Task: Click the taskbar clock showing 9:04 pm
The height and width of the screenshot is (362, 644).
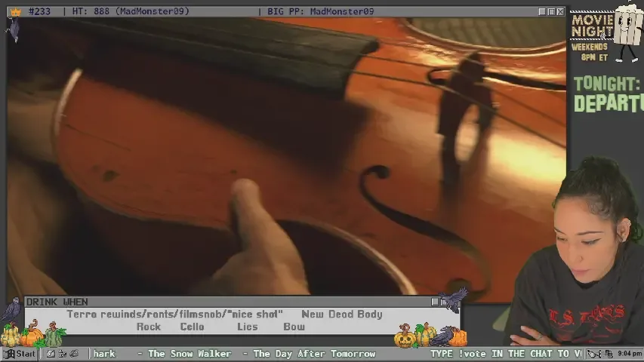Action: tap(629, 354)
